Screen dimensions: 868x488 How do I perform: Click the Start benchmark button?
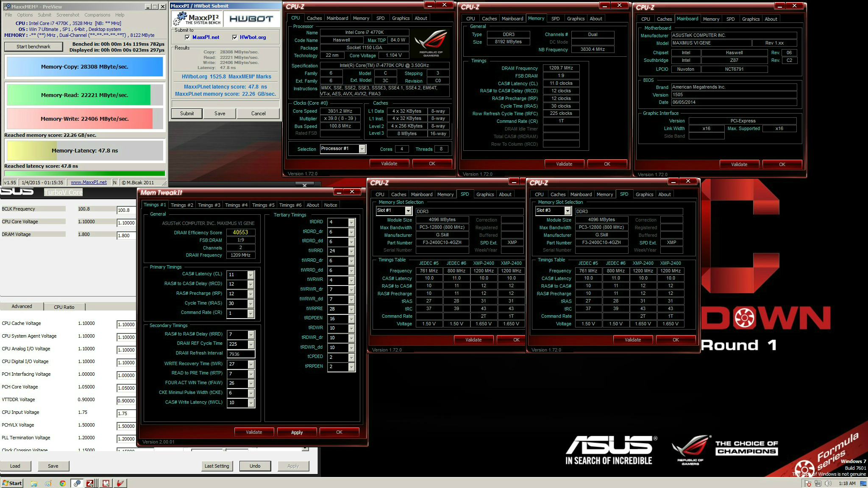click(x=33, y=47)
